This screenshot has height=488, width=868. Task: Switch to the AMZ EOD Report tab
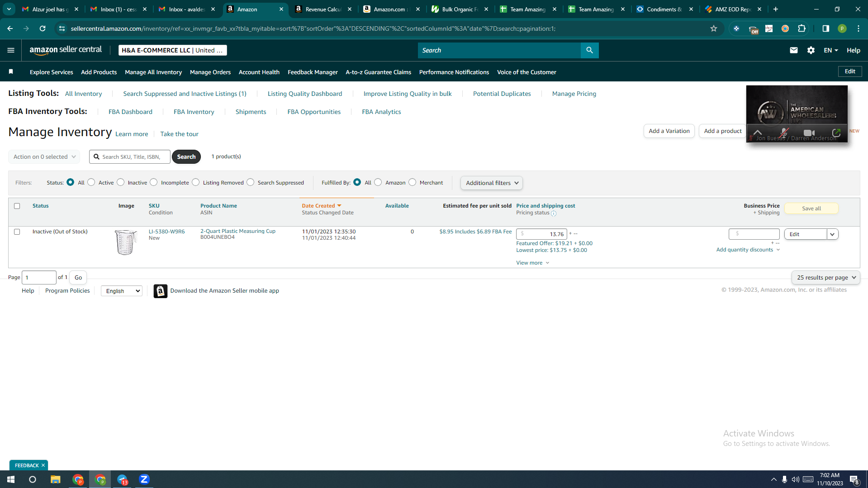point(733,9)
